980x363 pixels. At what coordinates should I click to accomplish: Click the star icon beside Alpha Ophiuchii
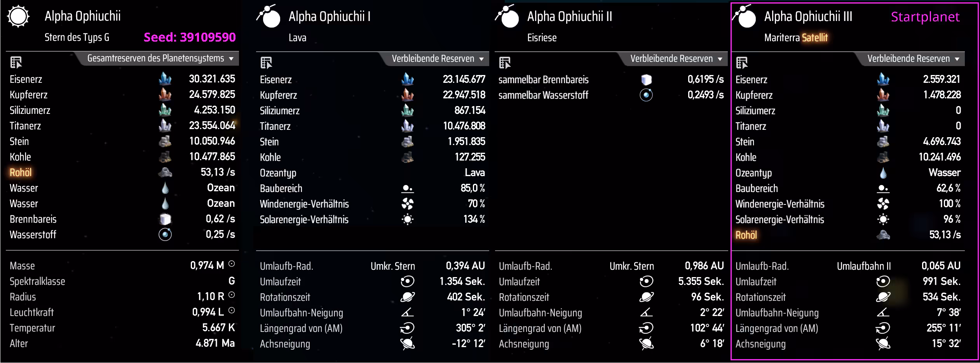pos(18,17)
